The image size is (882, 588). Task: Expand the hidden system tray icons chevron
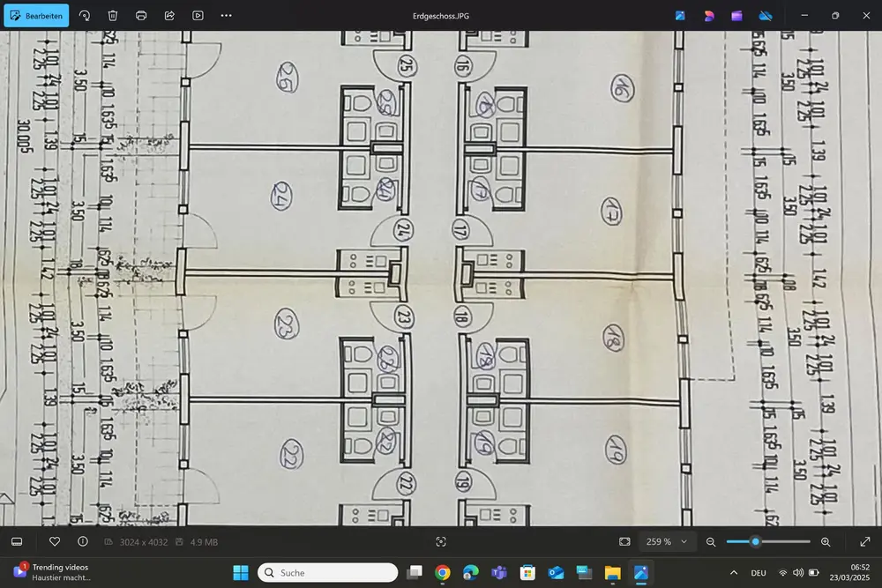pyautogui.click(x=734, y=573)
